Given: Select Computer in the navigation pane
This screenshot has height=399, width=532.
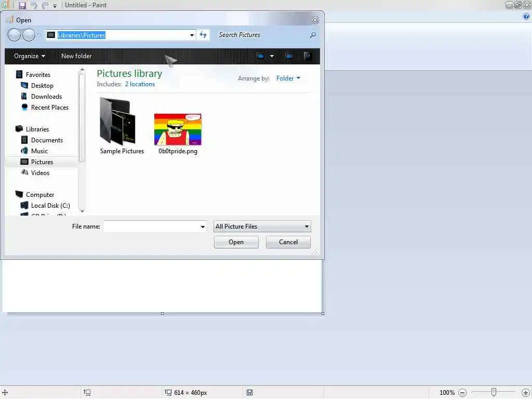Looking at the screenshot, I should (x=40, y=195).
